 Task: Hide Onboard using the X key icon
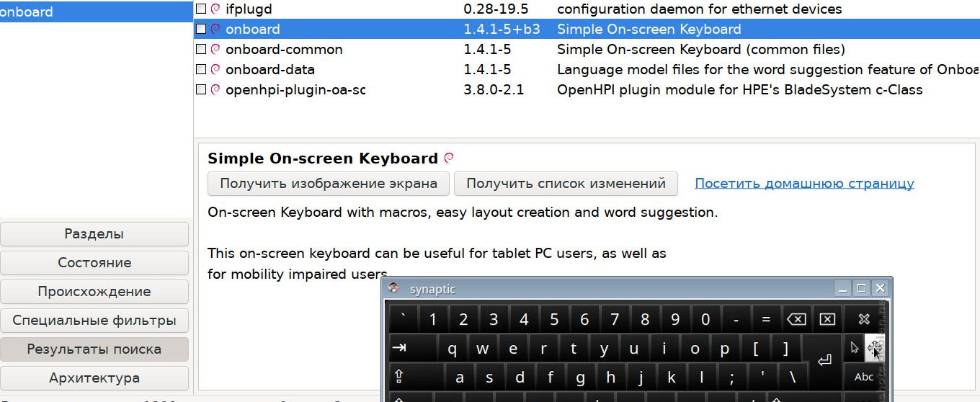864,319
